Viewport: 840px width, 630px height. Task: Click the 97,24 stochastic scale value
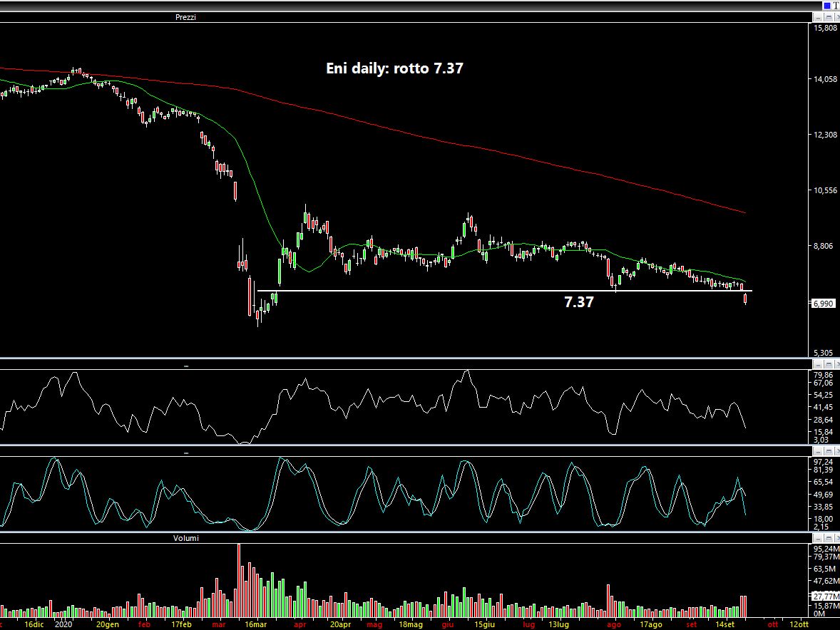[824, 462]
